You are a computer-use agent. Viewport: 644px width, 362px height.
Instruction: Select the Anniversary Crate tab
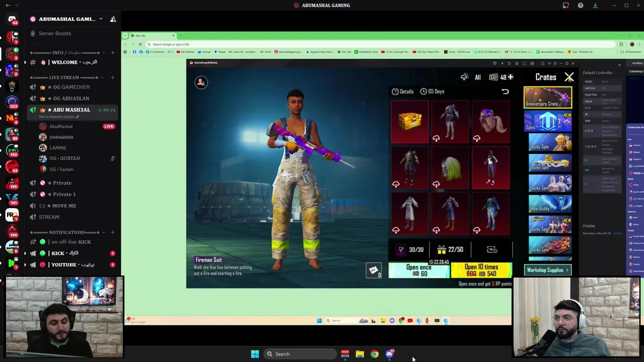(x=548, y=98)
